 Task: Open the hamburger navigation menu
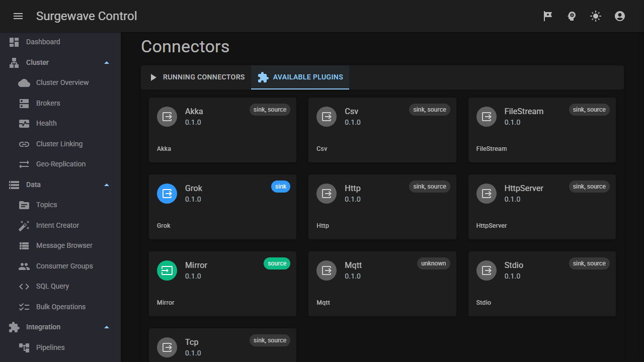coord(18,16)
